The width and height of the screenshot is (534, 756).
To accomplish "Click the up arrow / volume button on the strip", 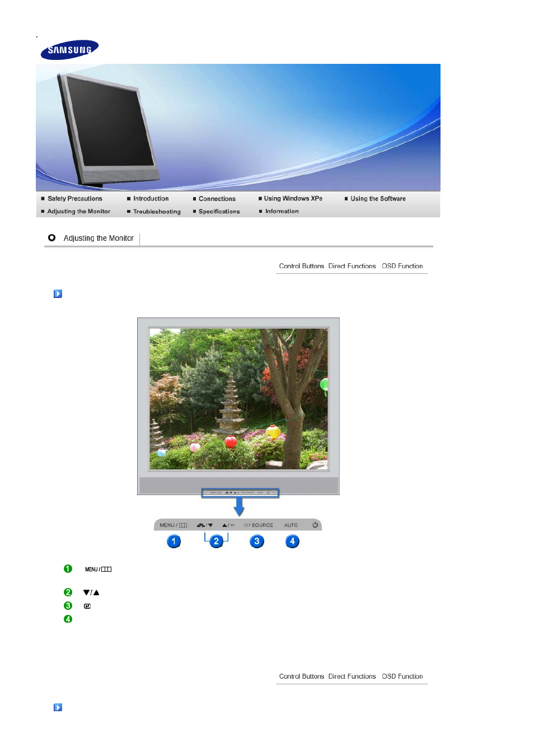I will pos(228,525).
